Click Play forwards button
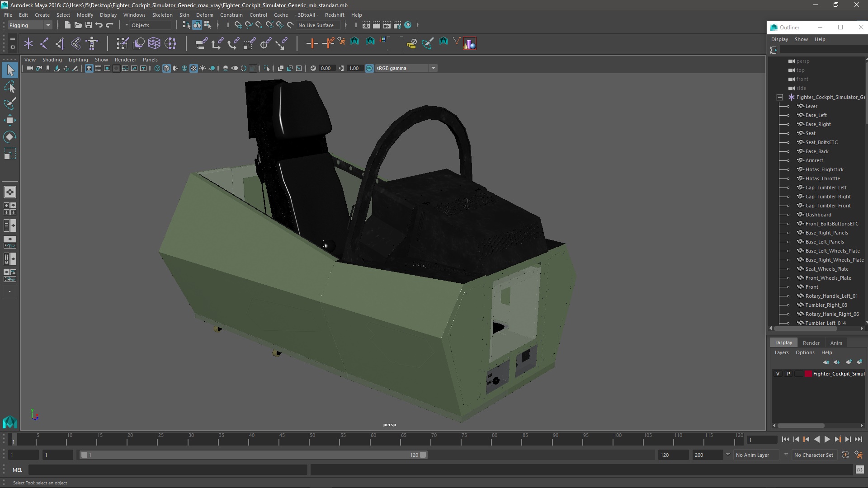This screenshot has width=868, height=488. (x=827, y=439)
